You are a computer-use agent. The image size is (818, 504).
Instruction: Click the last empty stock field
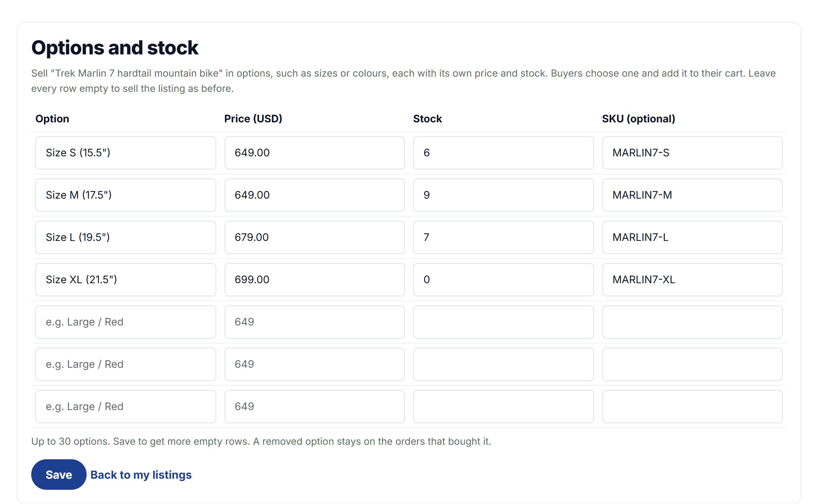(503, 407)
